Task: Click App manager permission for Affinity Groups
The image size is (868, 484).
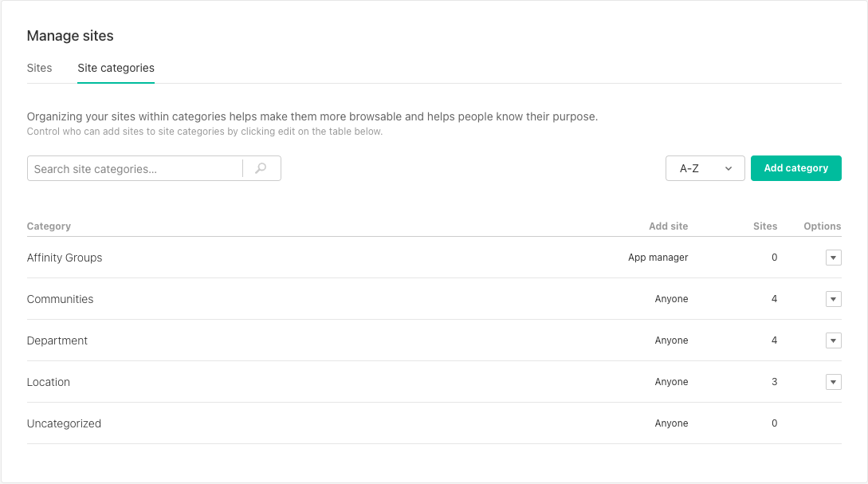Action: 658,258
